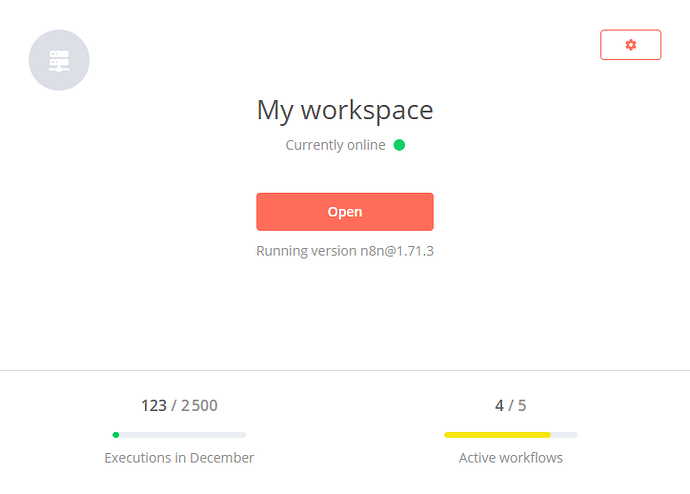Click the workflow limit number 5
This screenshot has height=494, width=690.
click(x=522, y=405)
